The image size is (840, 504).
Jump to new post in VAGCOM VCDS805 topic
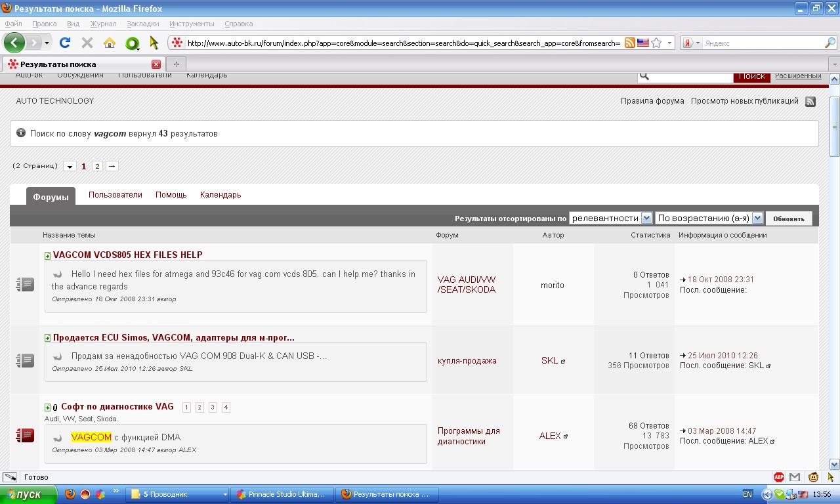48,255
